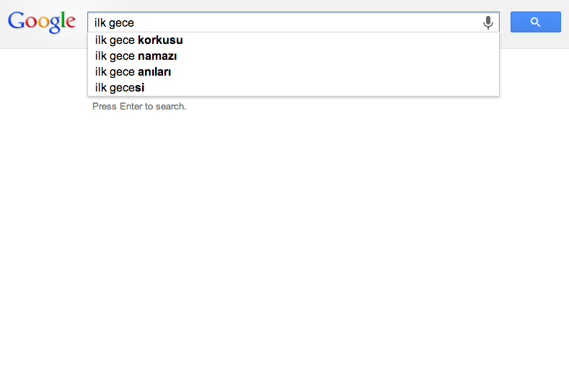Screen dimensions: 569x392
Task: Click gray header bar between search box and button
Action: pyautogui.click(x=505, y=22)
